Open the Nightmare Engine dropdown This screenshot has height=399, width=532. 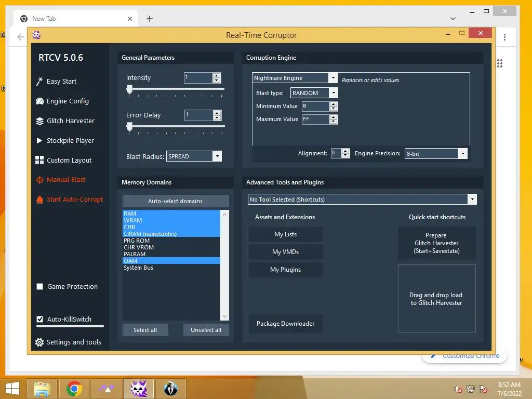(333, 78)
